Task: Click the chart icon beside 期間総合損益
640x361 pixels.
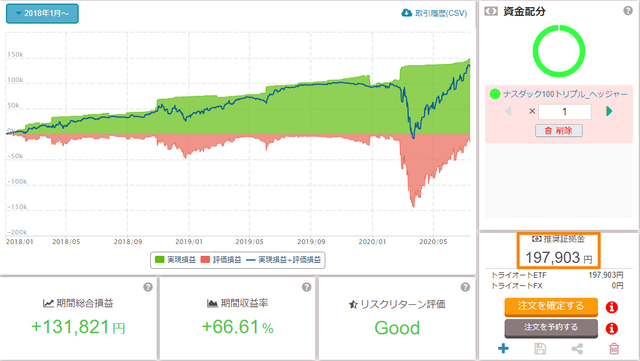Action: coord(48,303)
